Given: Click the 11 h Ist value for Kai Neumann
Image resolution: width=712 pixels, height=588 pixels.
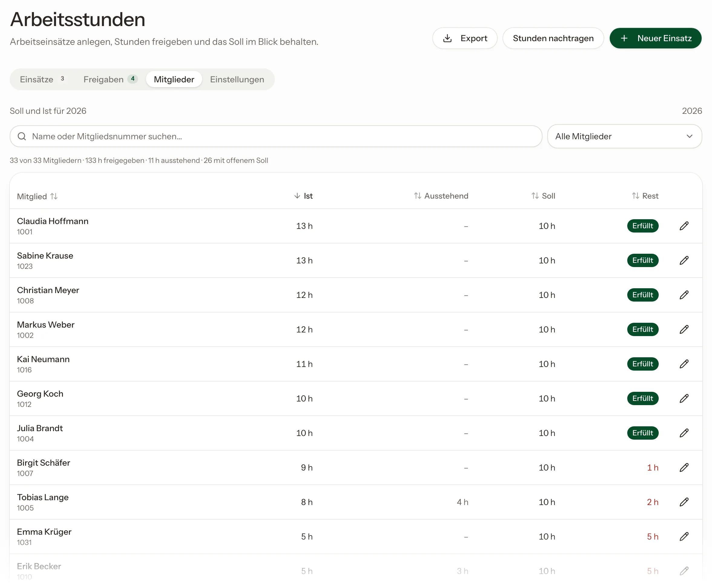Looking at the screenshot, I should [x=304, y=364].
